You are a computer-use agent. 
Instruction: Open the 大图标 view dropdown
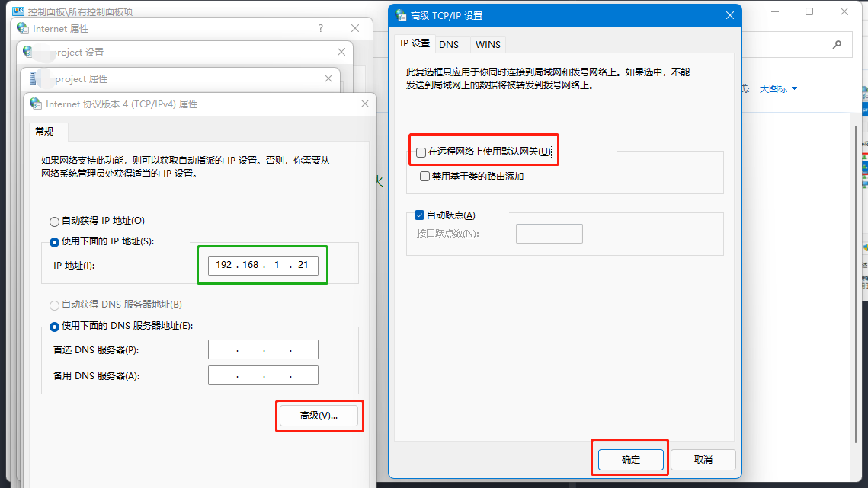pyautogui.click(x=778, y=89)
